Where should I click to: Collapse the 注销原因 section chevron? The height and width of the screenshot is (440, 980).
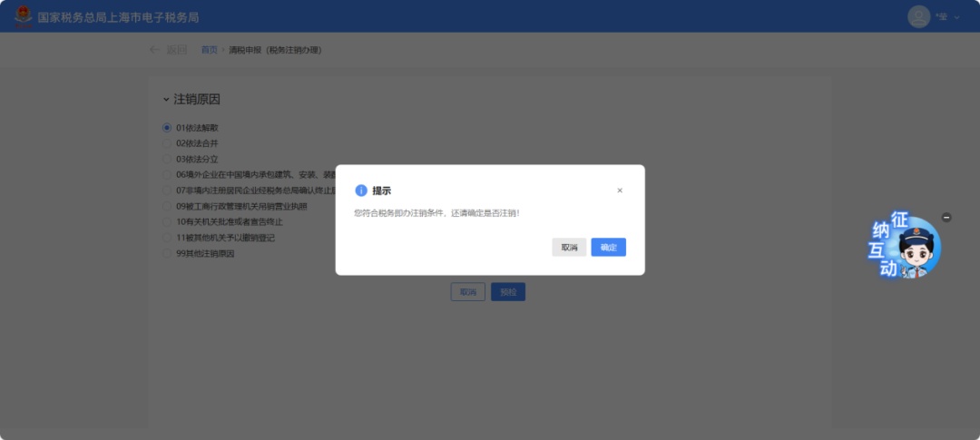tap(166, 100)
